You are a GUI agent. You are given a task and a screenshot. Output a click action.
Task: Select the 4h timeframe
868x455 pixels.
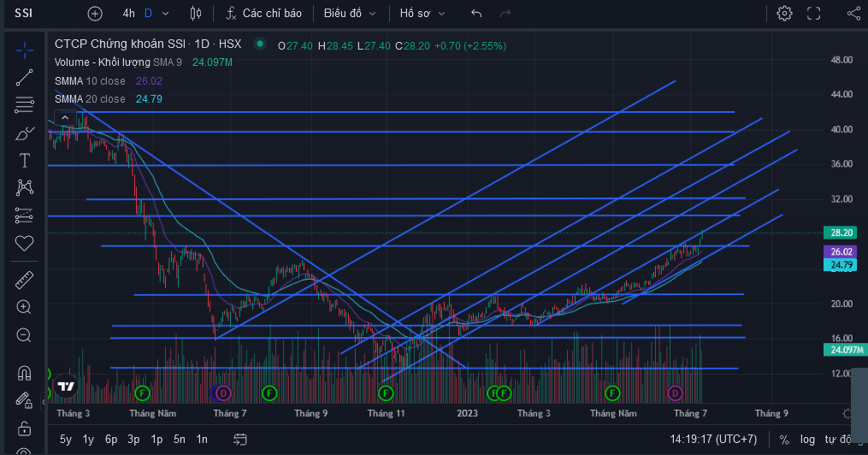pos(128,14)
